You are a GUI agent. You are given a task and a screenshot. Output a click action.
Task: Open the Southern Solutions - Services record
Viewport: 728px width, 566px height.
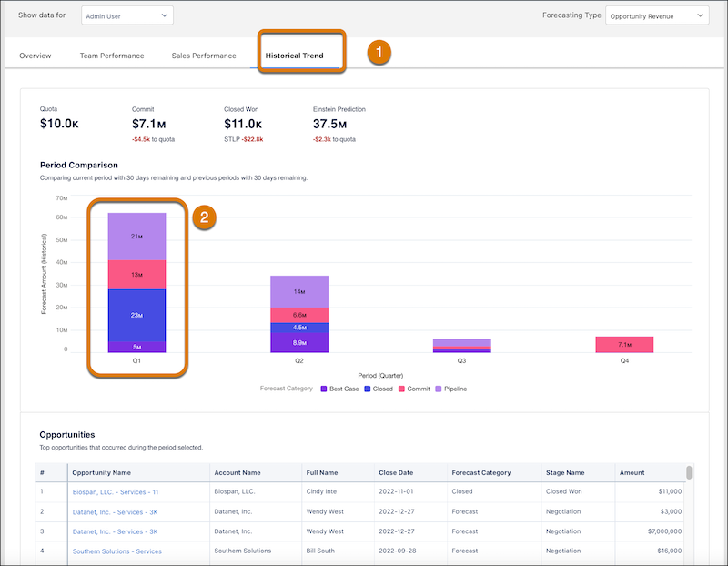pyautogui.click(x=116, y=551)
